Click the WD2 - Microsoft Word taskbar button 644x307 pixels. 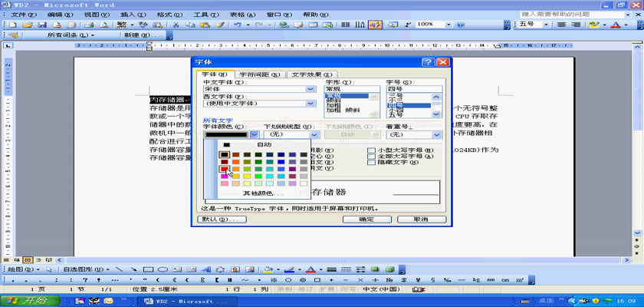(186, 302)
